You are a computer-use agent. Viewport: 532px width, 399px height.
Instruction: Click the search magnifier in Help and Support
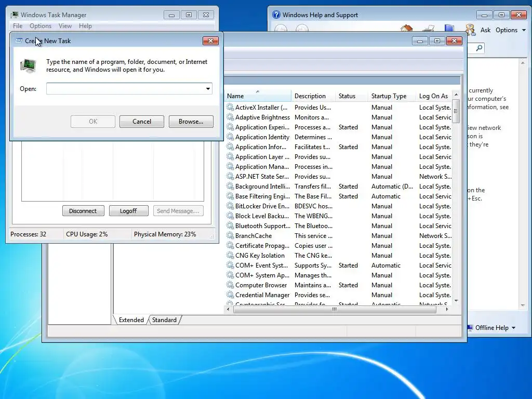coord(479,48)
